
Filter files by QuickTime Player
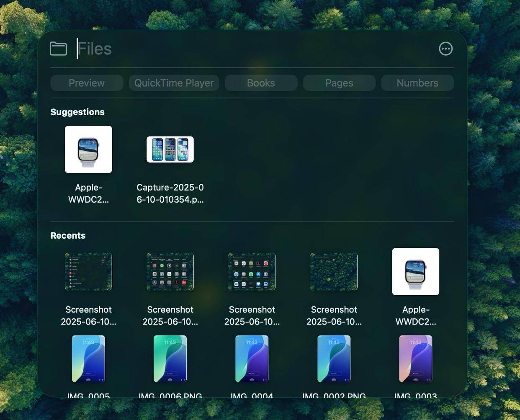click(174, 83)
